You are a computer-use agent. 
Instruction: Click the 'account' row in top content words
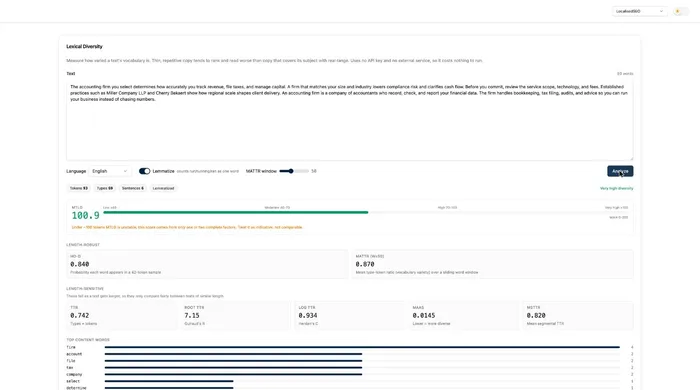[x=350, y=354]
